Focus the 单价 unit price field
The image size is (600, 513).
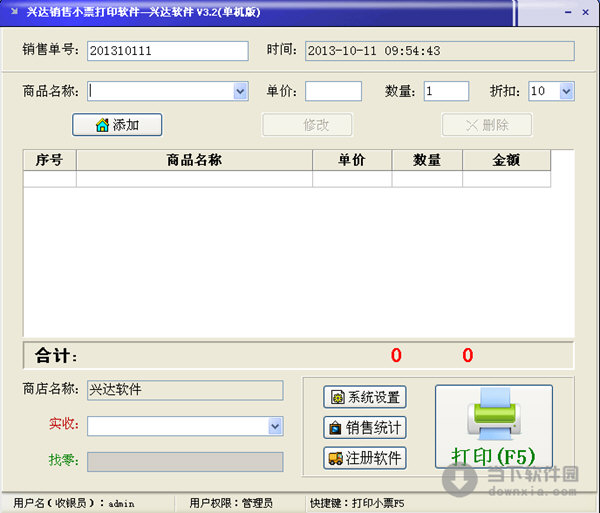pyautogui.click(x=333, y=91)
